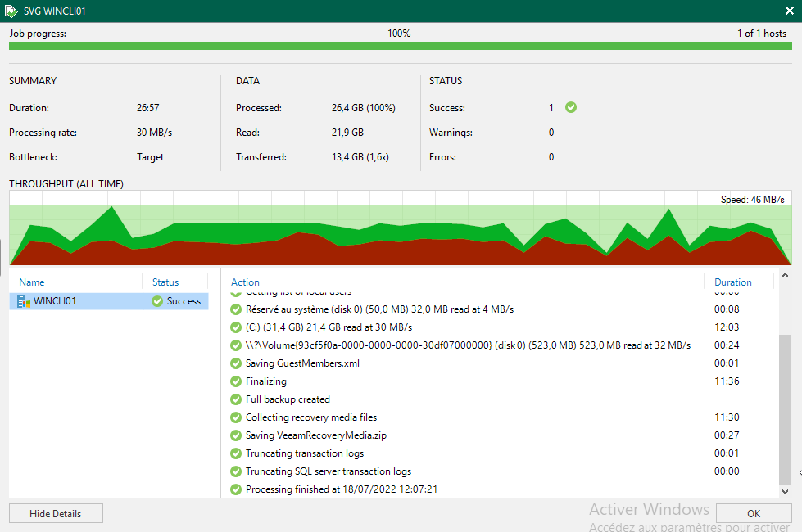
Task: Confirm with the OK button
Action: point(754,514)
